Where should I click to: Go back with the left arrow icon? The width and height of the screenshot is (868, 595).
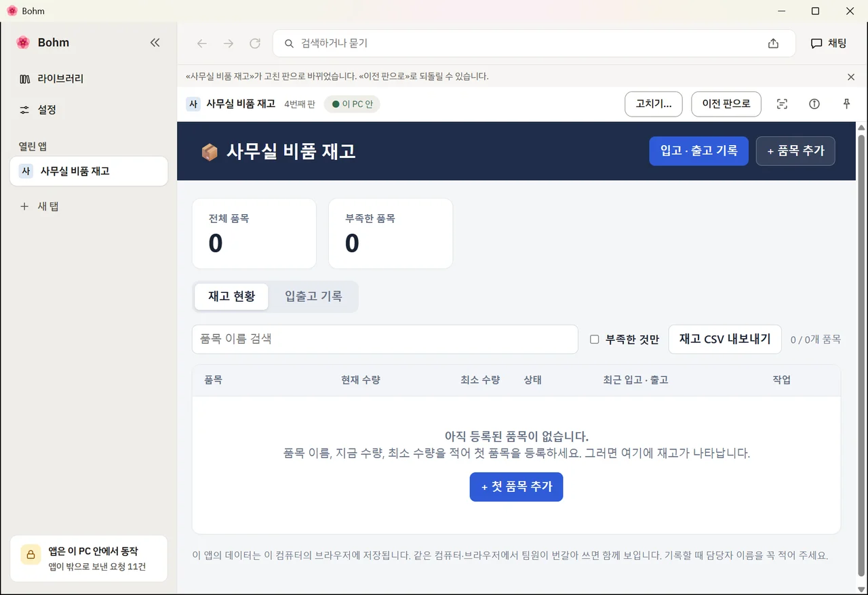click(202, 43)
